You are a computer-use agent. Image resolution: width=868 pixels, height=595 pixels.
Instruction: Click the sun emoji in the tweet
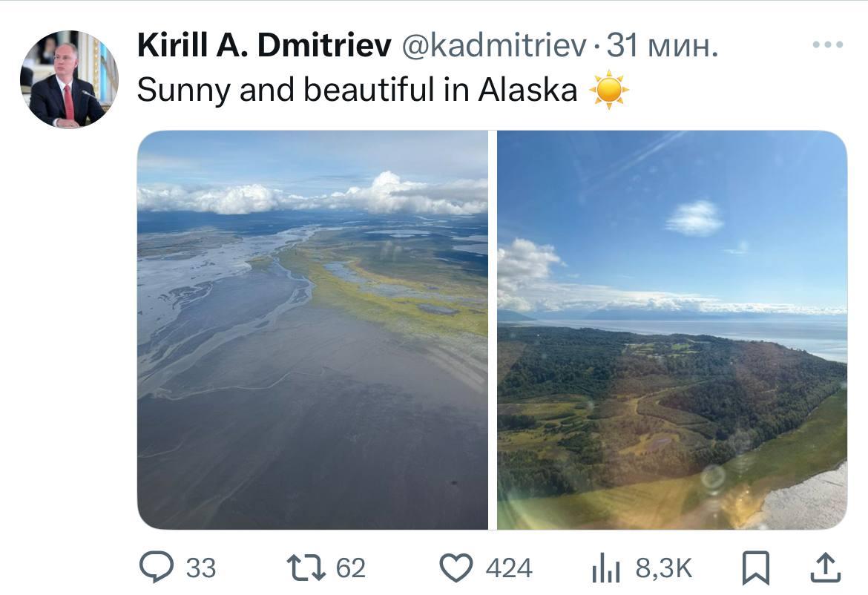click(608, 91)
